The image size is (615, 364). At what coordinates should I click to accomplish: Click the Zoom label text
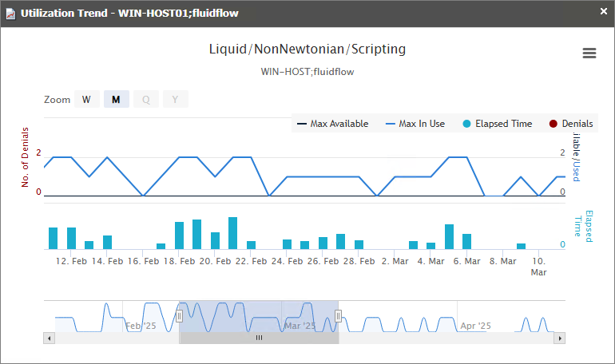pyautogui.click(x=57, y=100)
